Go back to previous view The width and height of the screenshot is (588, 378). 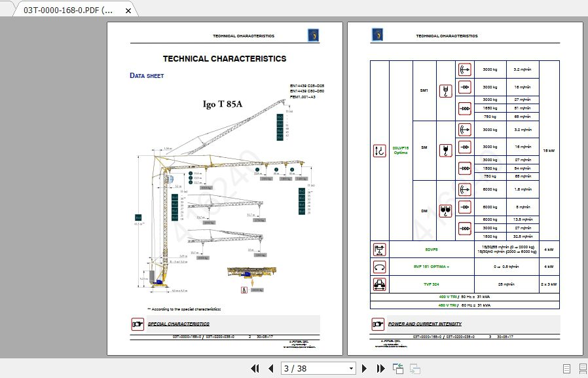tap(398, 368)
